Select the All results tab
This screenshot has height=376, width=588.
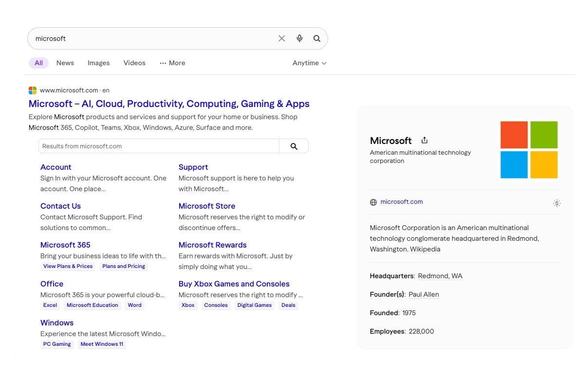pyautogui.click(x=39, y=63)
